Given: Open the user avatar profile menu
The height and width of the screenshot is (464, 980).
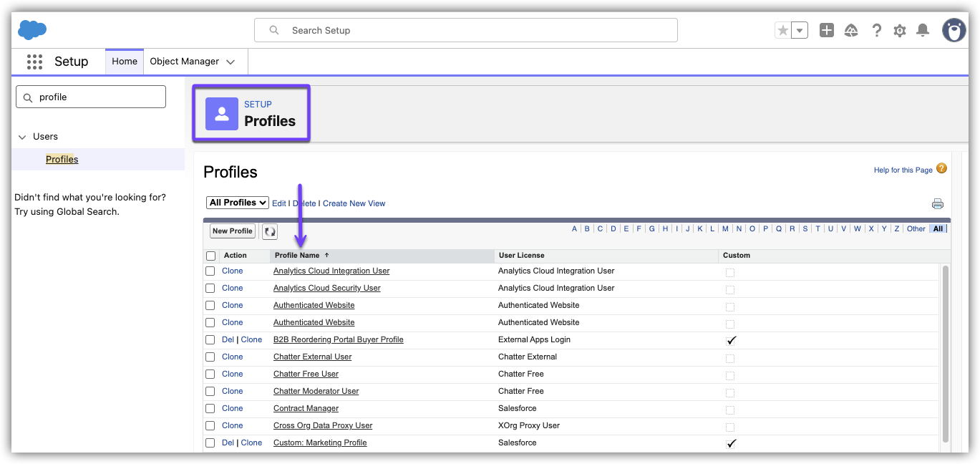Looking at the screenshot, I should click(954, 30).
